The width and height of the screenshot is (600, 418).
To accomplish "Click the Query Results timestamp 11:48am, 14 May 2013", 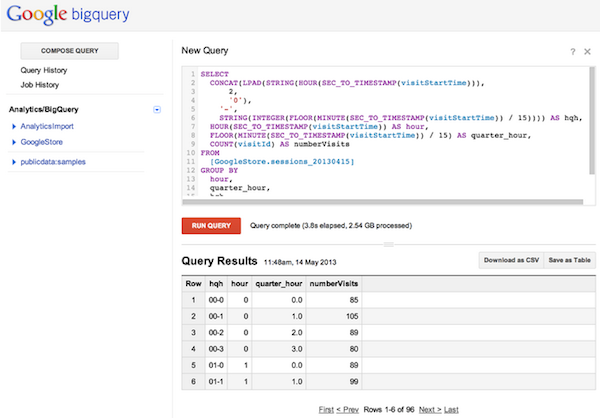I will (300, 262).
